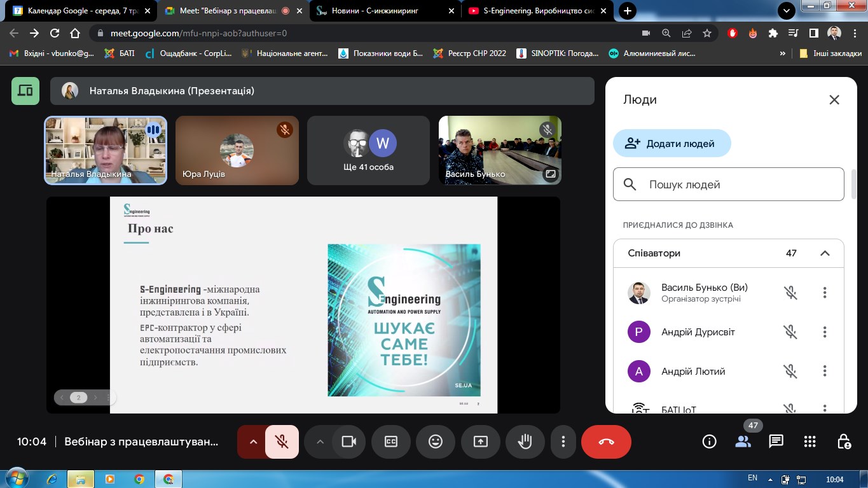This screenshot has height=488, width=868.
Task: Click the presentation devices icon at top left
Action: (x=25, y=91)
